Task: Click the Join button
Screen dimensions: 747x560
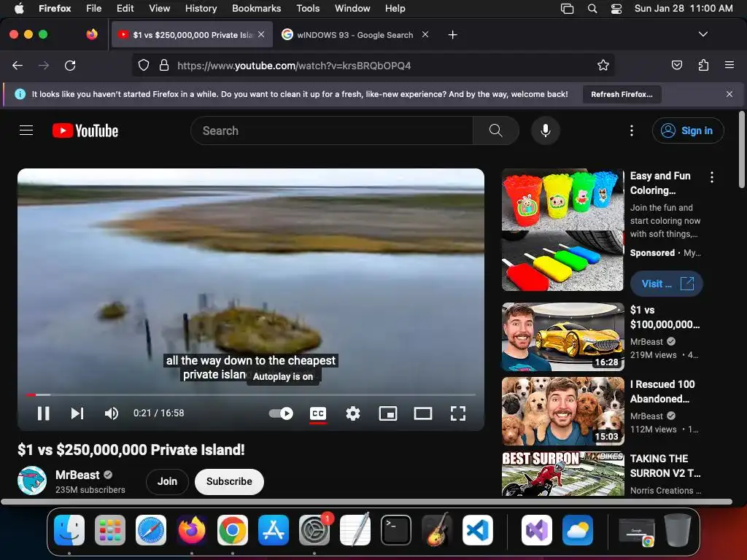Action: [167, 481]
